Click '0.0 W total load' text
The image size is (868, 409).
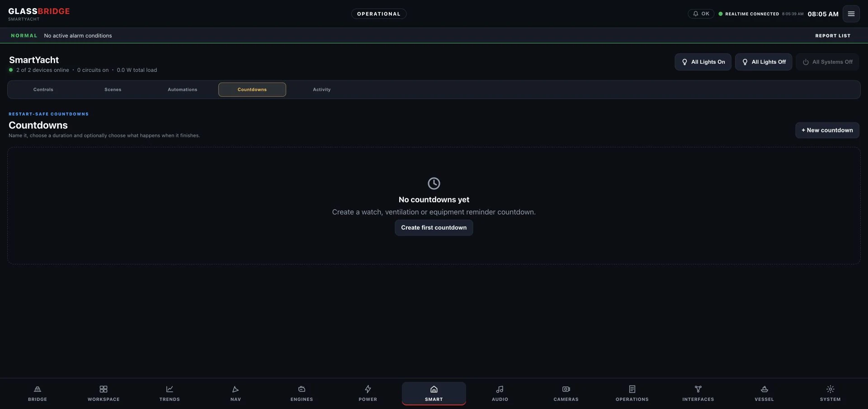pyautogui.click(x=137, y=70)
